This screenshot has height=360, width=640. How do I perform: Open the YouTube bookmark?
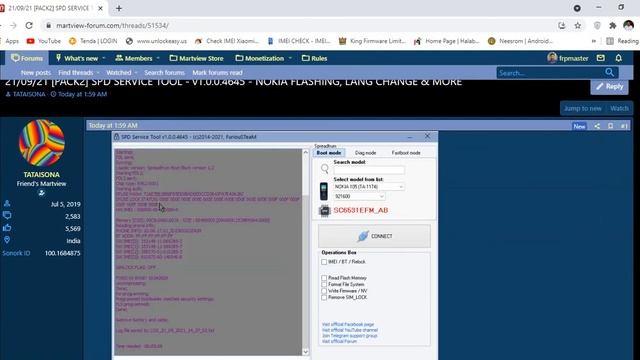click(44, 41)
